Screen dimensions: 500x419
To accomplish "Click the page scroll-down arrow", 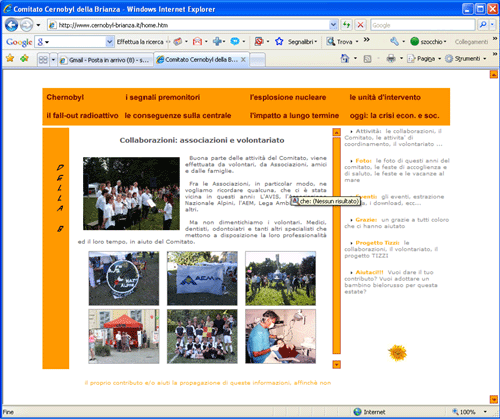I will (494, 399).
